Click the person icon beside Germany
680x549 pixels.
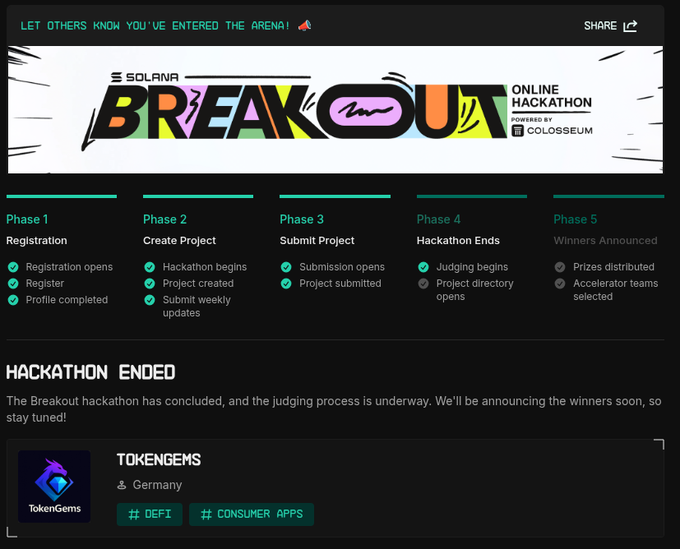(121, 485)
